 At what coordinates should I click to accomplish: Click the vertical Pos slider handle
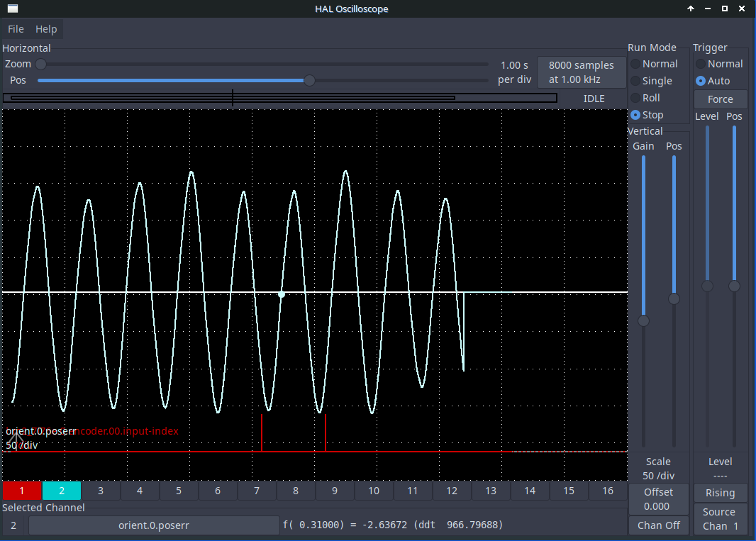coord(674,299)
